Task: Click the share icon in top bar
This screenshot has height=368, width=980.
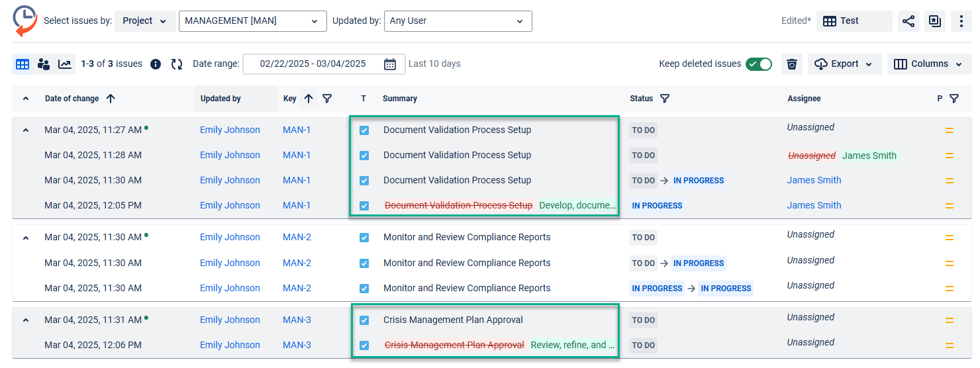Action: 908,21
